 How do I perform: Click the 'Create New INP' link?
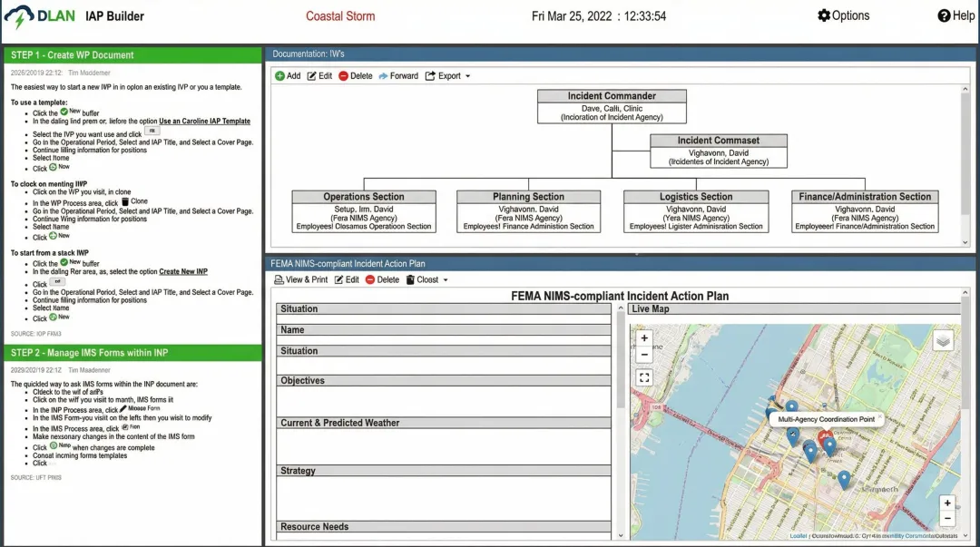[x=183, y=271]
